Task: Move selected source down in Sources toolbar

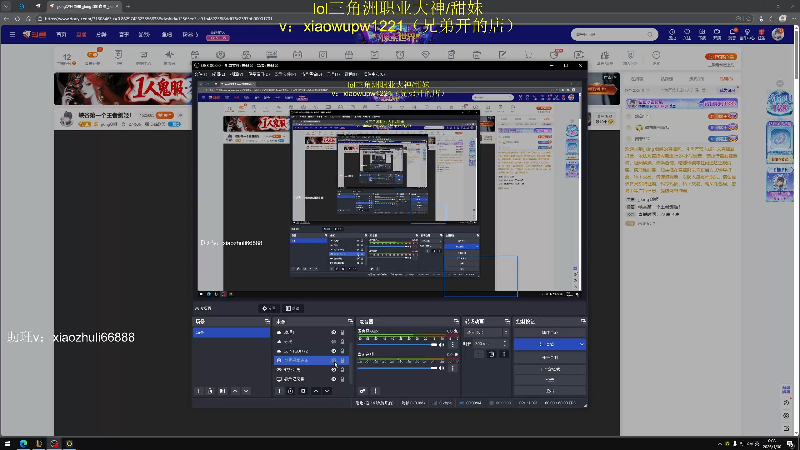Action: coord(327,391)
